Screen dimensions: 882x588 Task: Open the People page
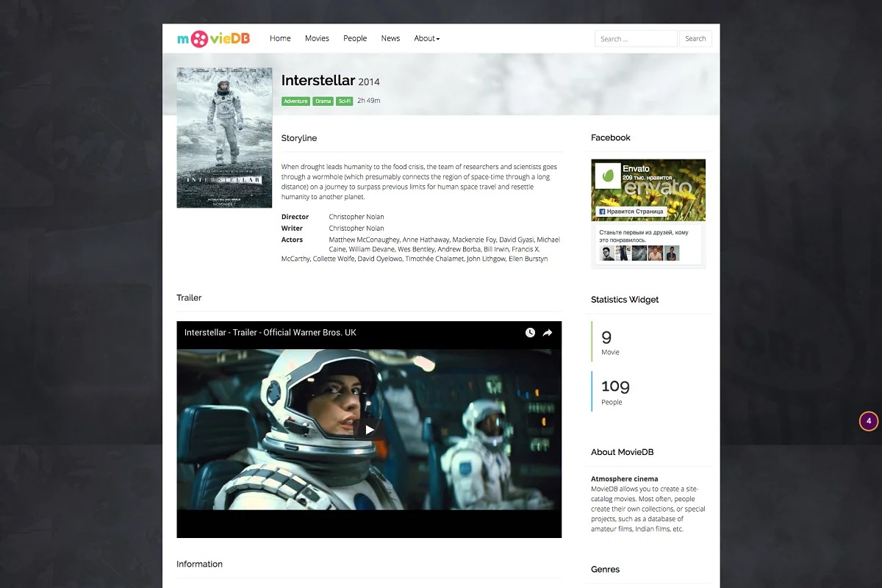[x=355, y=38]
